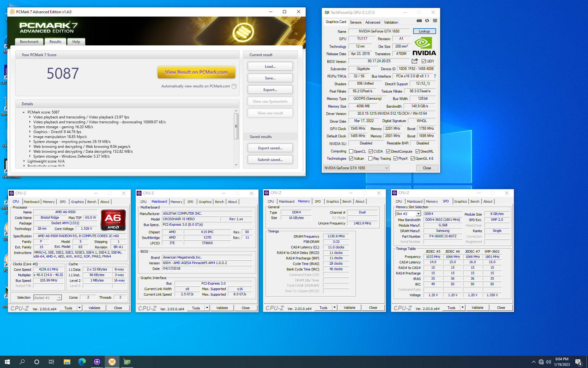
Task: Open Tools dropdown arrow in CPU-Z Mainboard window
Action: click(207, 308)
